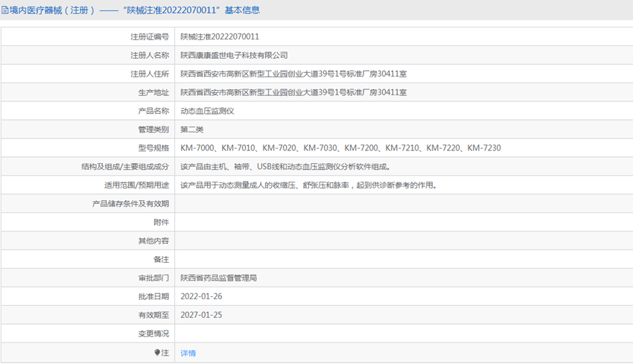Image resolution: width=633 pixels, height=364 pixels.
Task: Click the 批准日期 label
Action: point(153,296)
